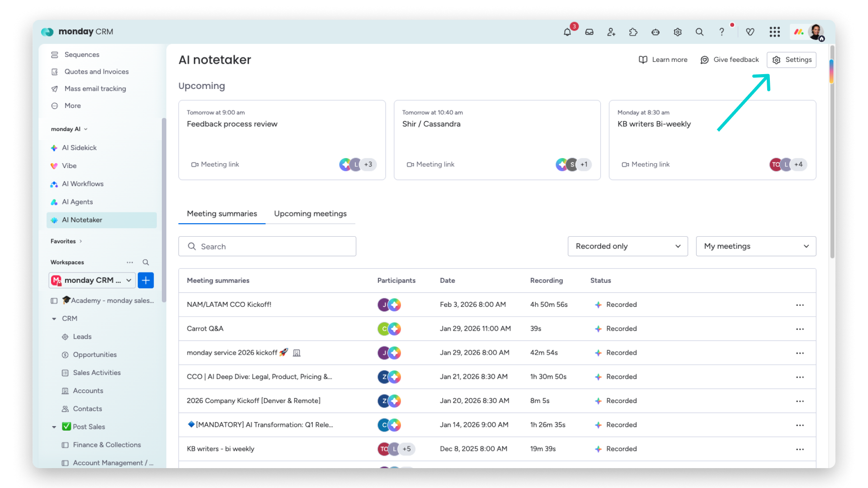Open Feedback process review meeting card
Viewport: 868px width, 488px height.
[282, 140]
